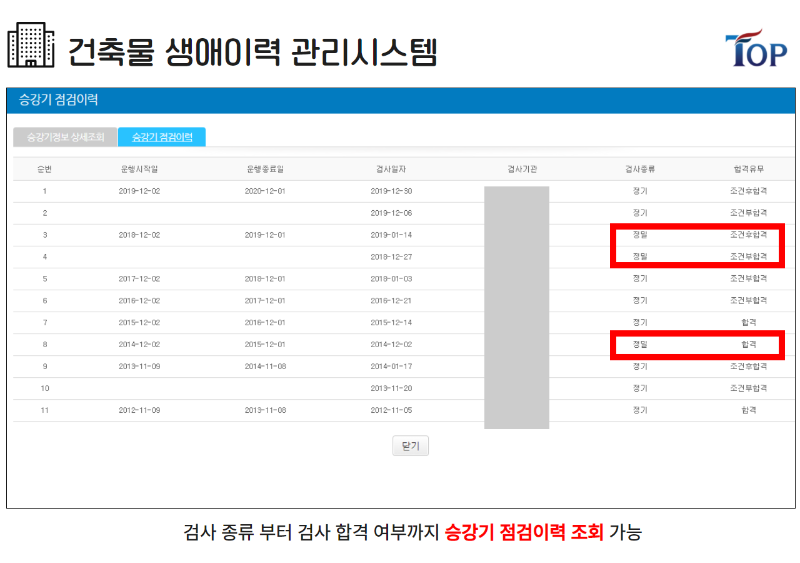Screen dimensions: 800x563
Task: Select end date 2016-12-01
Action: point(265,323)
